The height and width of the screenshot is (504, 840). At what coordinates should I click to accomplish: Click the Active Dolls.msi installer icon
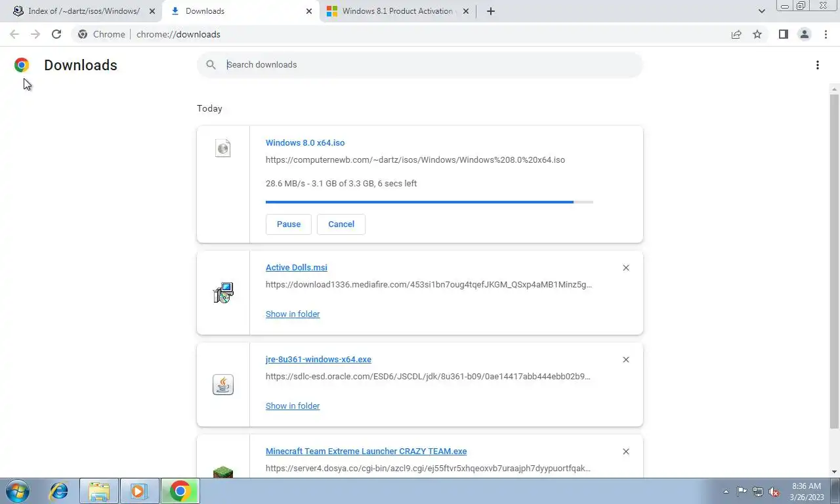[x=223, y=293]
